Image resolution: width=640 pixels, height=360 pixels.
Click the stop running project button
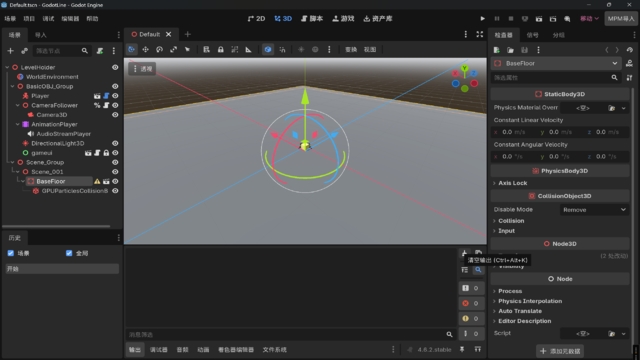pyautogui.click(x=511, y=19)
